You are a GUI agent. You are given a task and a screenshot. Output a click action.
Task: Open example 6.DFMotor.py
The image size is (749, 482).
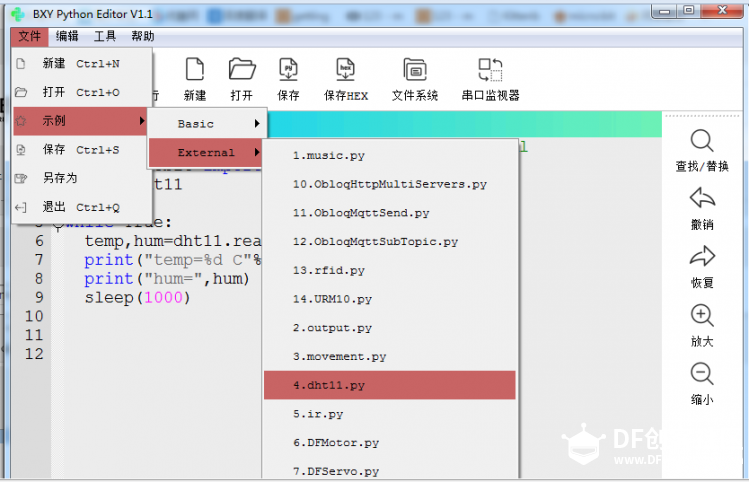[x=390, y=442]
